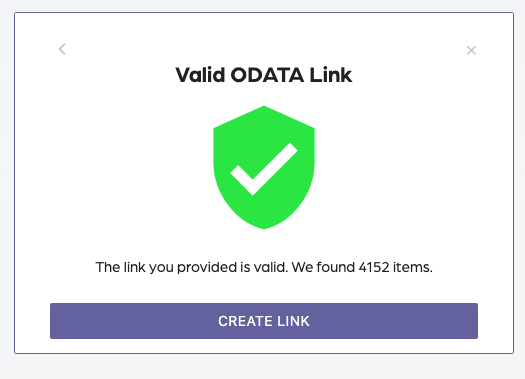Click the white checkmark inside the shield
Screen dimensions: 525x379
pos(264,169)
